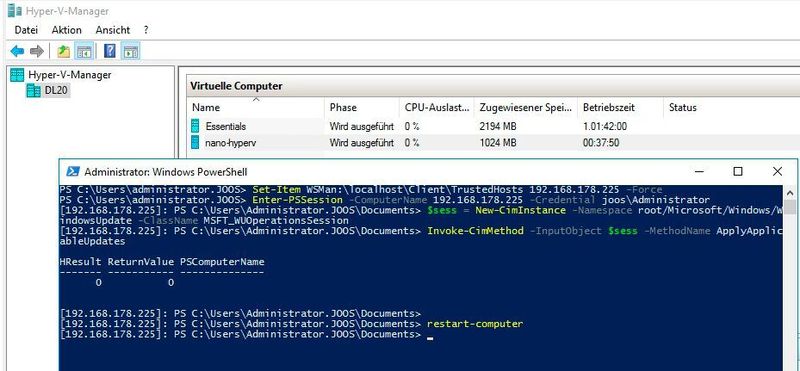This screenshot has width=800, height=371.
Task: Click the Up one level folder icon
Action: click(63, 51)
